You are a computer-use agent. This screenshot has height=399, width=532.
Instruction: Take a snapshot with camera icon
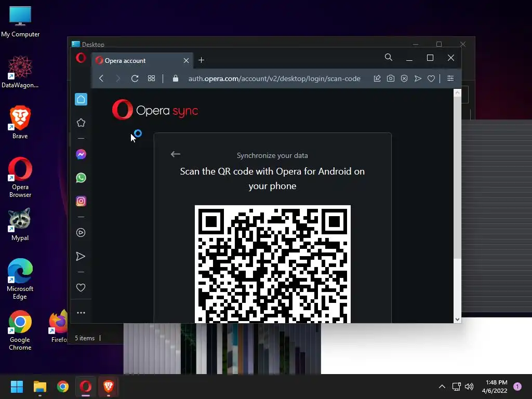(x=391, y=78)
